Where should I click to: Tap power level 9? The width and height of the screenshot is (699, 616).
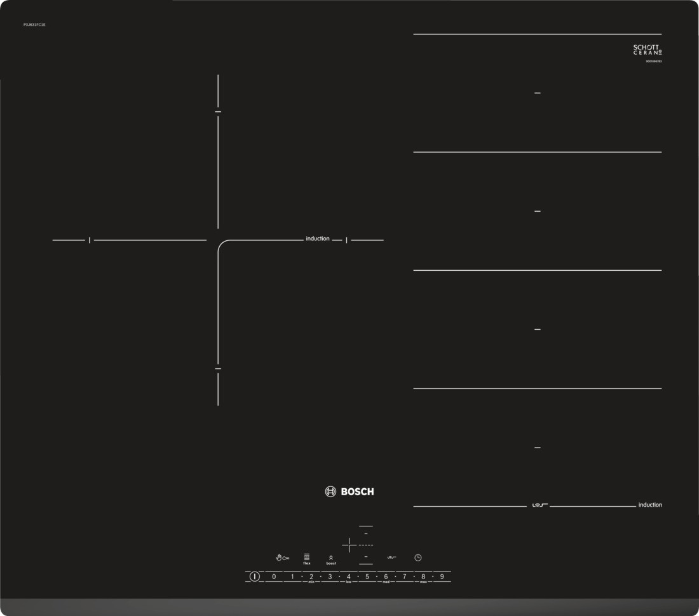coord(442,577)
